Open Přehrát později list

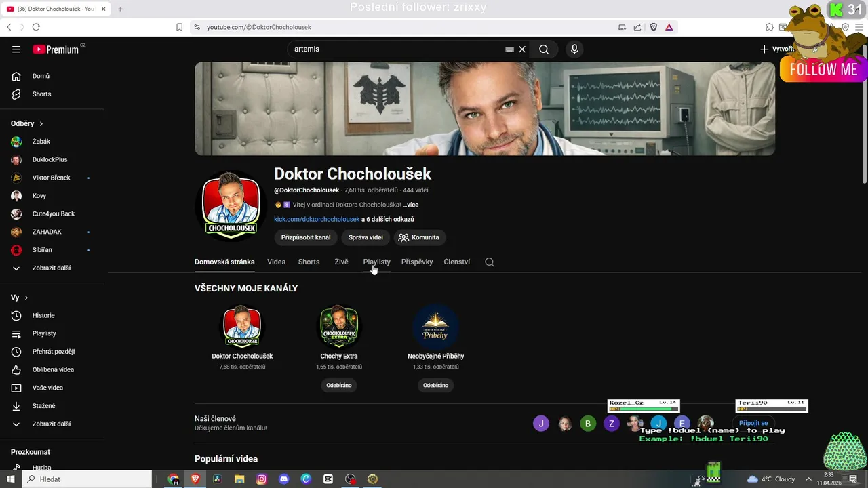52,352
